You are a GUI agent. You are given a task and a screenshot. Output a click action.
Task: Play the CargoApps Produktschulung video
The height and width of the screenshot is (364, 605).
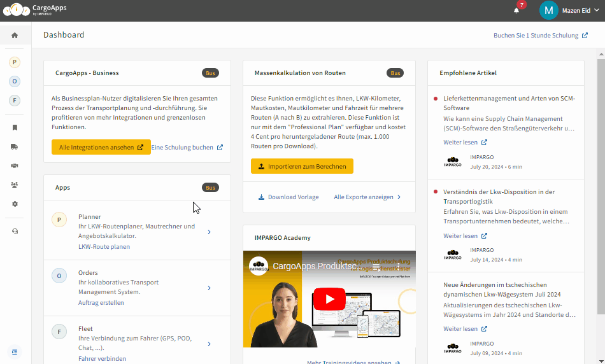pos(329,299)
